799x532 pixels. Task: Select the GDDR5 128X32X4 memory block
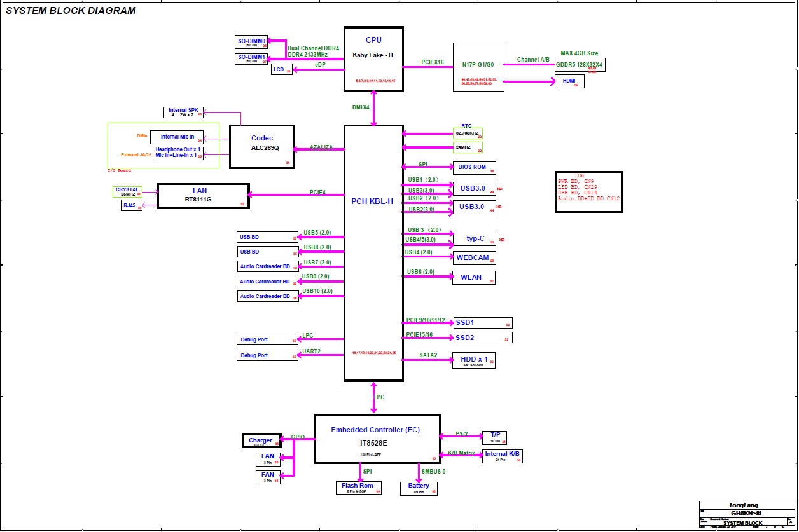tap(580, 65)
